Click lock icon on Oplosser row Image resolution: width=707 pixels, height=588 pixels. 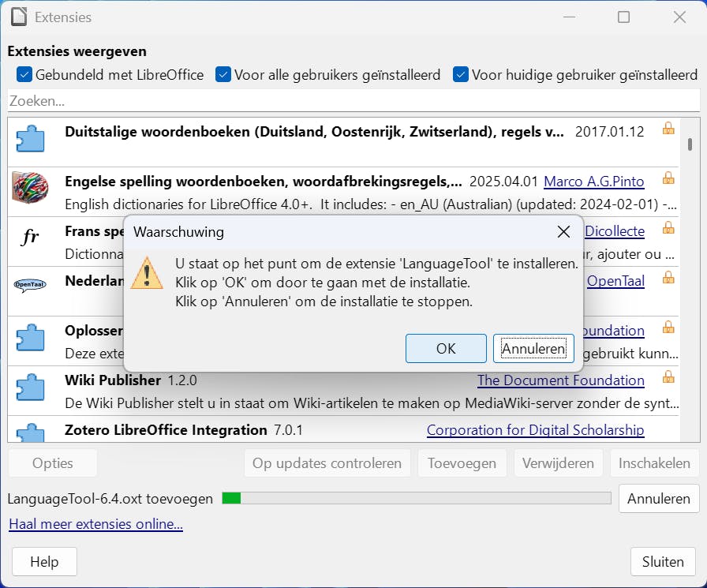(x=668, y=327)
